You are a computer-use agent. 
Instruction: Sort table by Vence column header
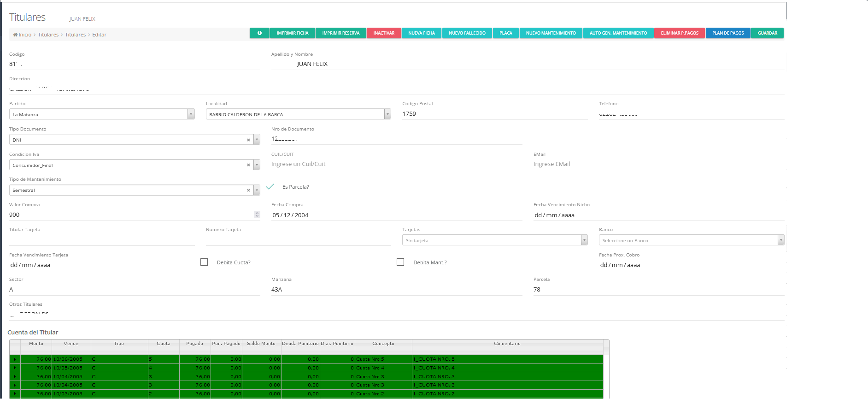[71, 344]
